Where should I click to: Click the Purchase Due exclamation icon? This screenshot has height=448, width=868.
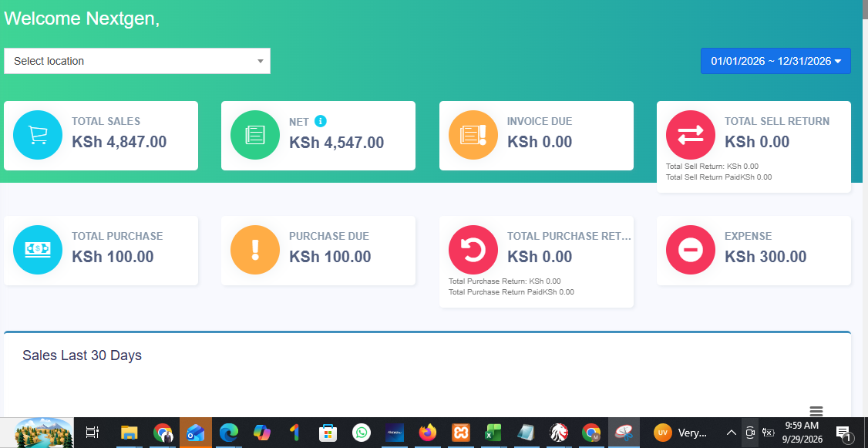[255, 250]
